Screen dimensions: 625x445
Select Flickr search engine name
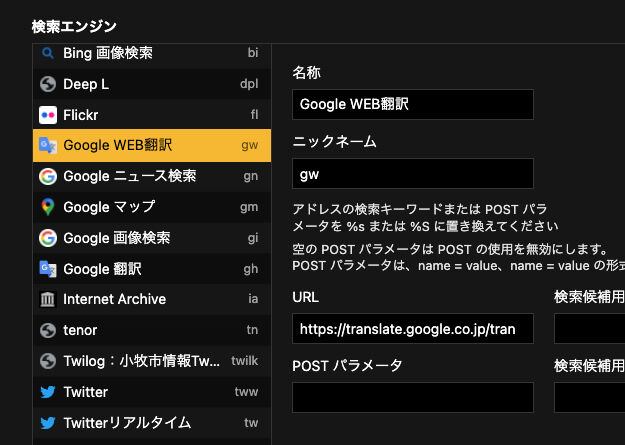click(81, 115)
